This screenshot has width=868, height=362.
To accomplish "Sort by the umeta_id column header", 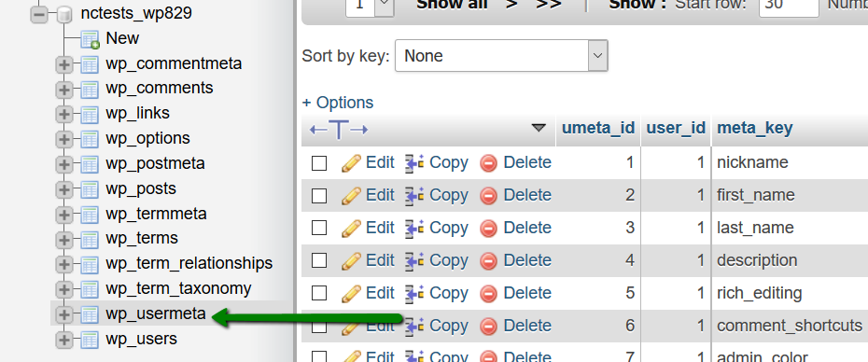I will (x=598, y=128).
